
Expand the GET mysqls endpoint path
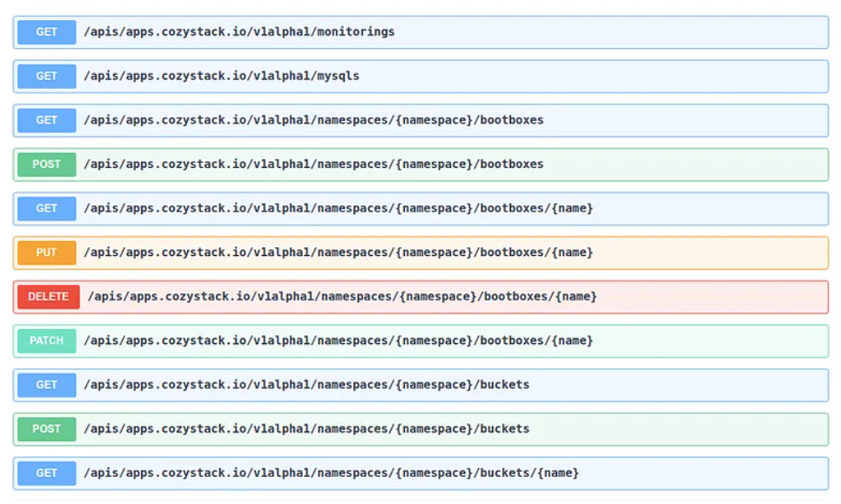[221, 76]
